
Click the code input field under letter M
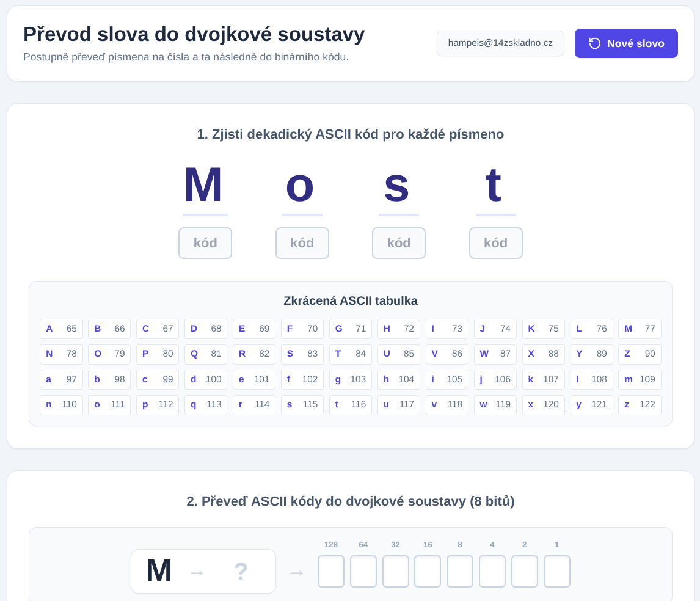205,243
